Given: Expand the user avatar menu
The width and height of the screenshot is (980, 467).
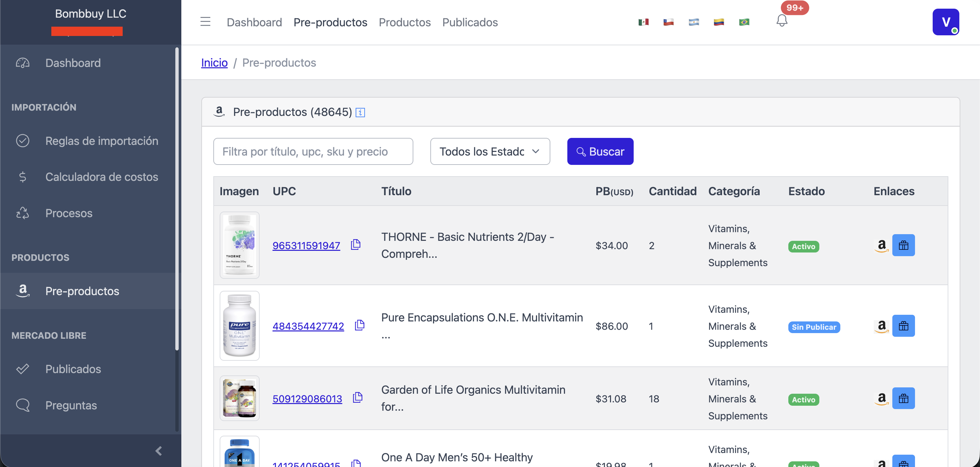Looking at the screenshot, I should pos(945,22).
